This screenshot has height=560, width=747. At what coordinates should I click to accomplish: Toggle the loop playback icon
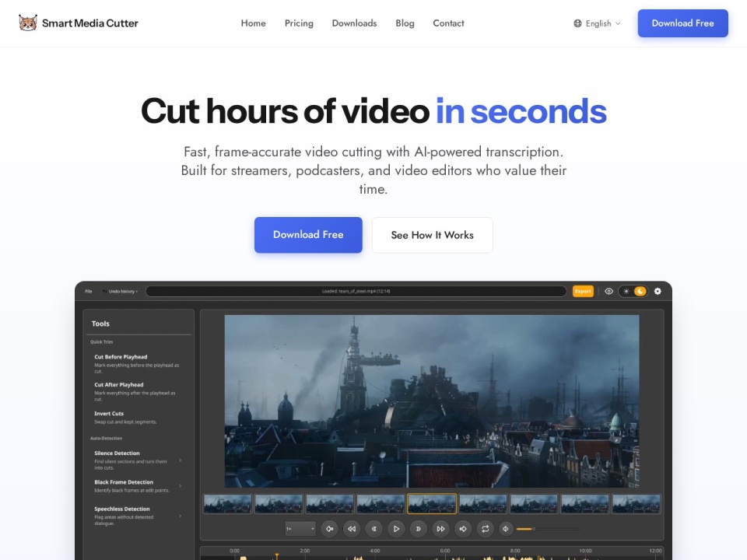point(485,529)
